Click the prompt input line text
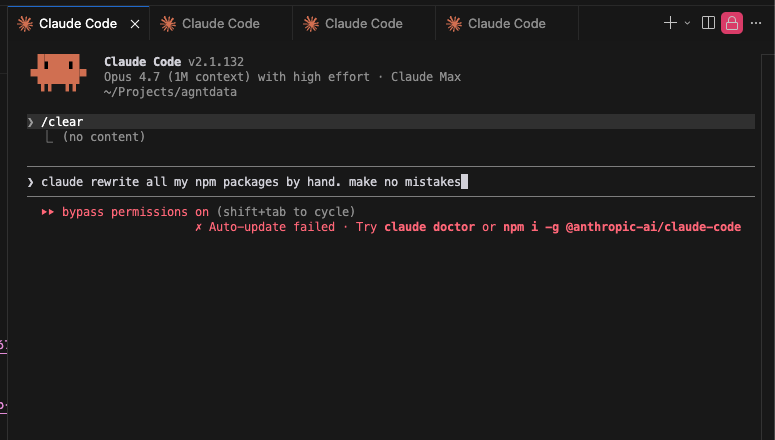Image resolution: width=775 pixels, height=440 pixels. pos(251,182)
